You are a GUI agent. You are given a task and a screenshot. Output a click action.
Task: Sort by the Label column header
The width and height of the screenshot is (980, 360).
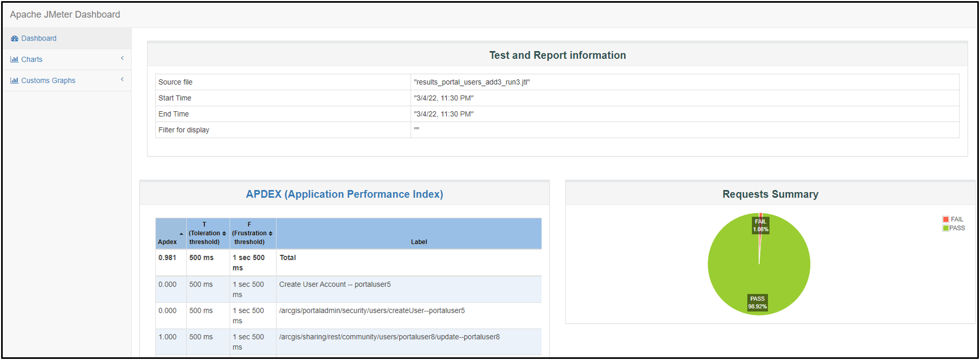point(419,242)
